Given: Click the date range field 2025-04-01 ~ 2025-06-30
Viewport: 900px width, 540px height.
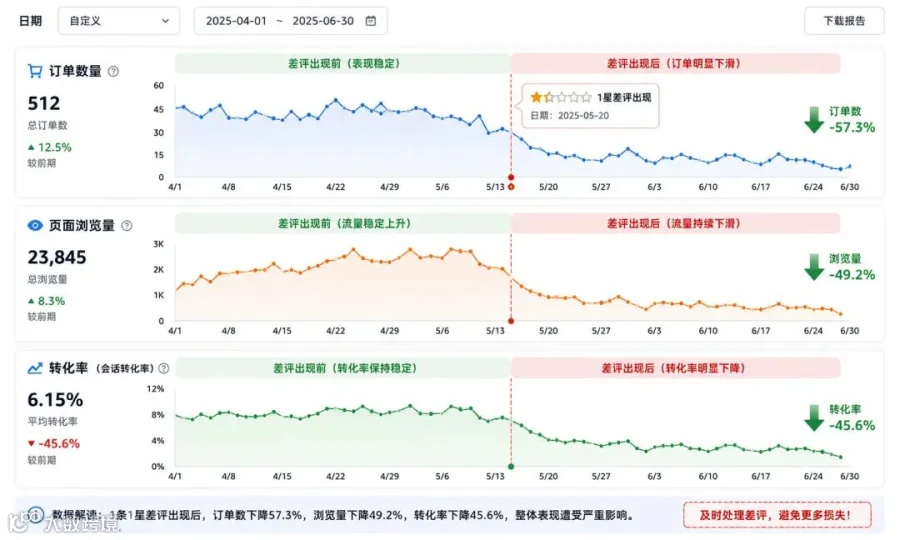Looking at the screenshot, I should point(290,21).
